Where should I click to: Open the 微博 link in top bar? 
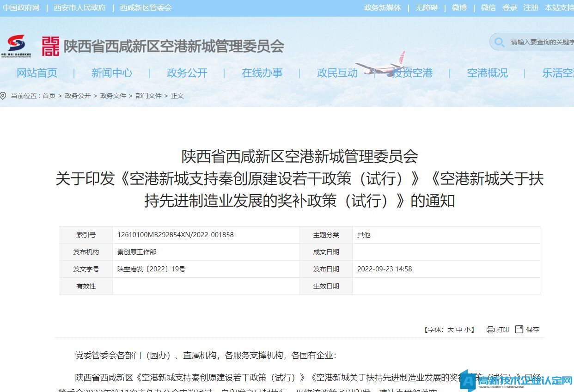pyautogui.click(x=459, y=8)
